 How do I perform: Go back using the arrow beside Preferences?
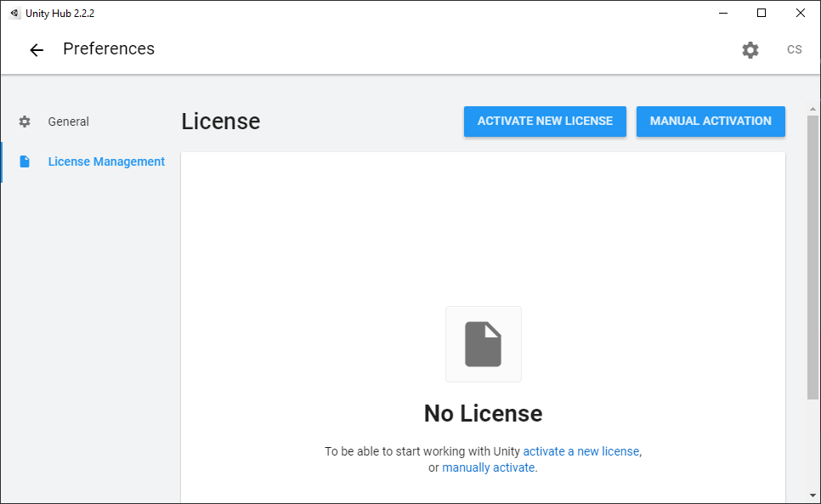37,50
